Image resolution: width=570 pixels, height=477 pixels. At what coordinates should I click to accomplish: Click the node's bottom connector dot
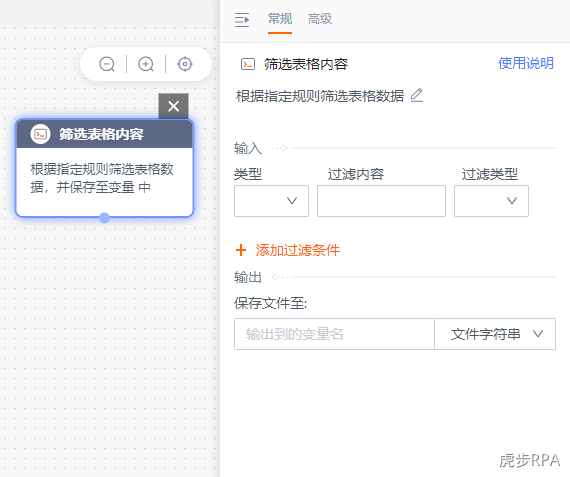click(x=104, y=218)
